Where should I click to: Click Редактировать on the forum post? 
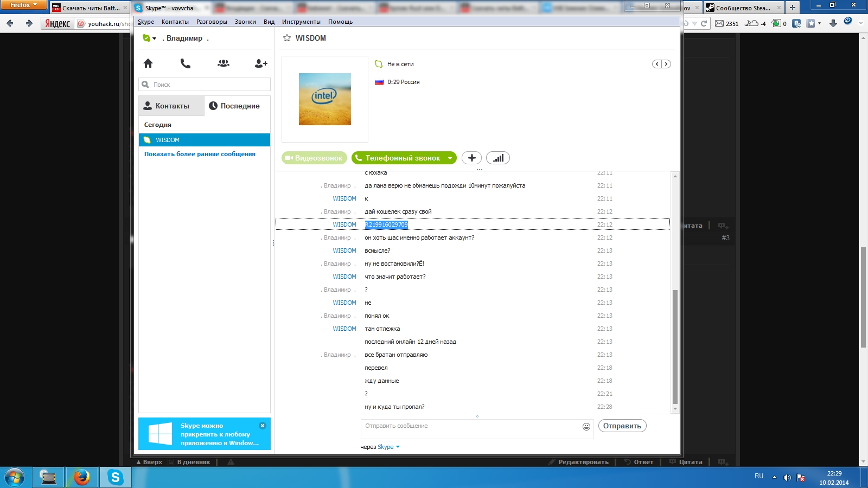click(x=578, y=462)
